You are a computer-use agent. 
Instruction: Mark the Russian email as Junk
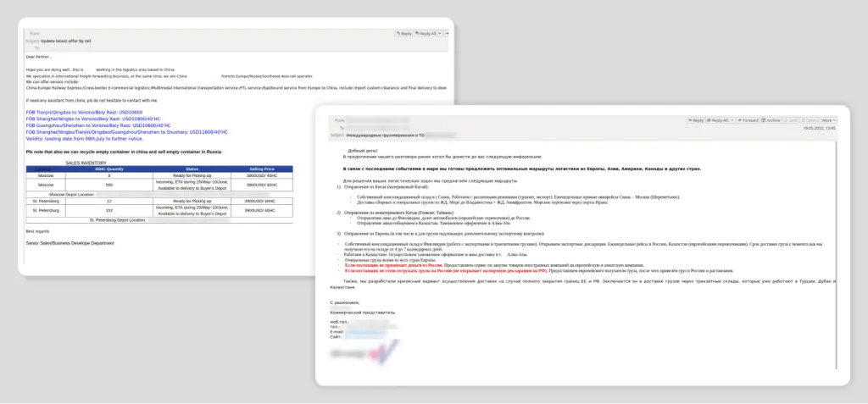pyautogui.click(x=792, y=120)
